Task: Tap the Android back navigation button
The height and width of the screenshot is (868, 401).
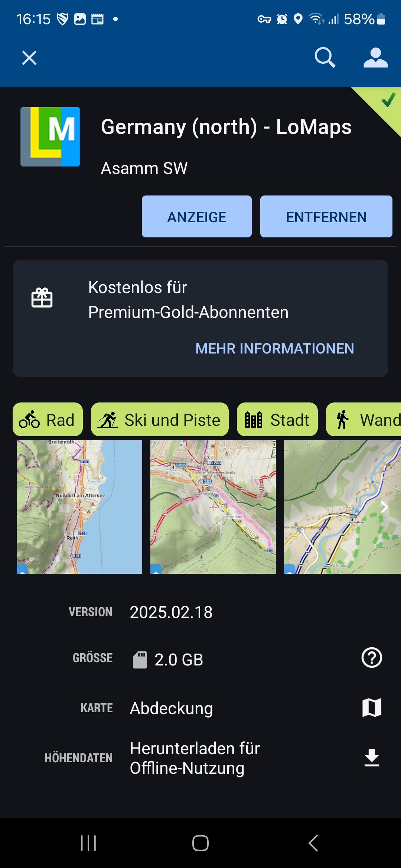Action: [x=313, y=843]
